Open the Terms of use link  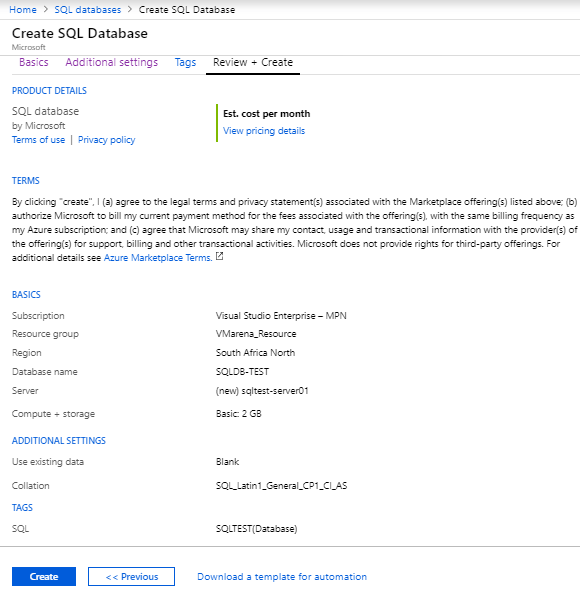38,140
